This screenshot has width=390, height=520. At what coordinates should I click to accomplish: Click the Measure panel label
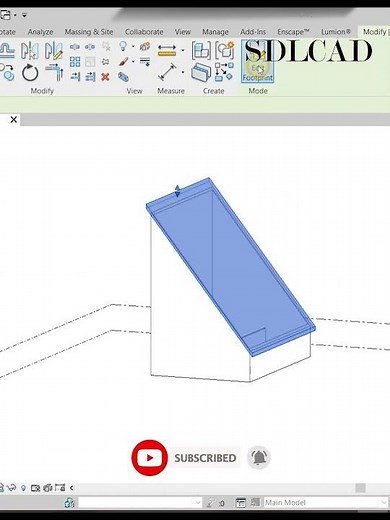click(x=171, y=91)
